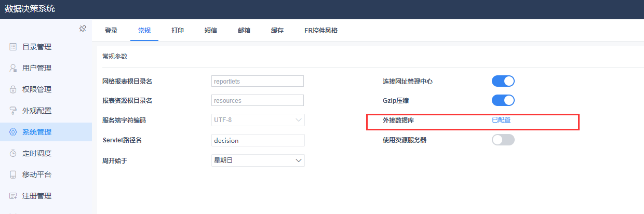Turn off Gzip压缩 switch
Image resolution: width=644 pixels, height=214 pixels.
503,100
